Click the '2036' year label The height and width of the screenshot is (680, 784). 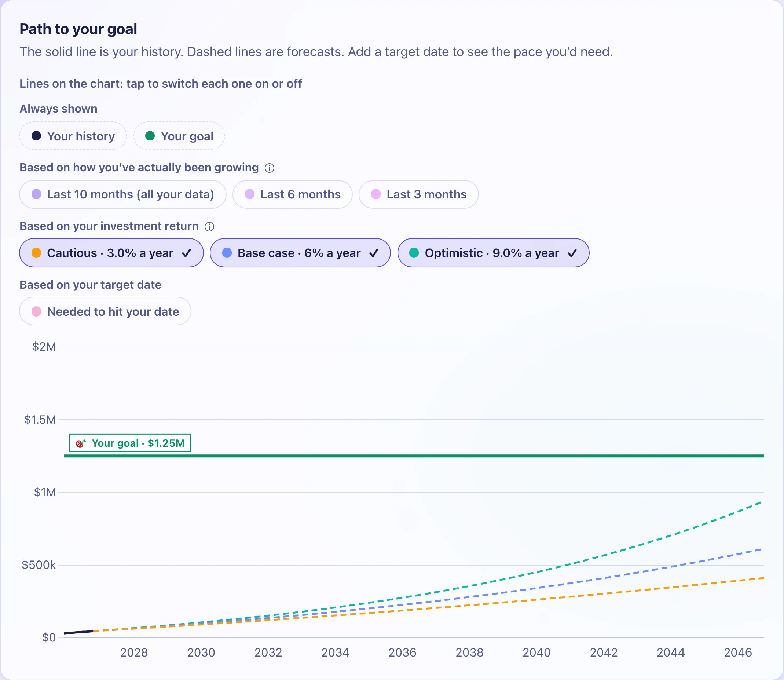402,652
